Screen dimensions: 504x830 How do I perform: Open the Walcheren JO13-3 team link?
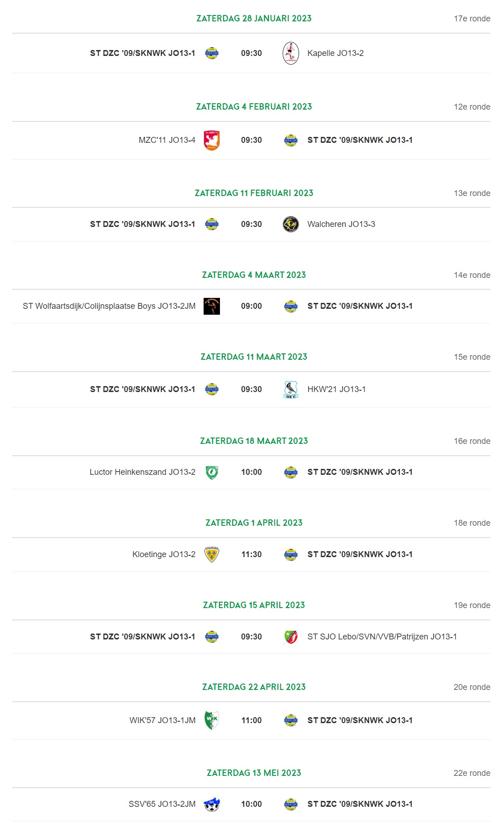pos(341,224)
